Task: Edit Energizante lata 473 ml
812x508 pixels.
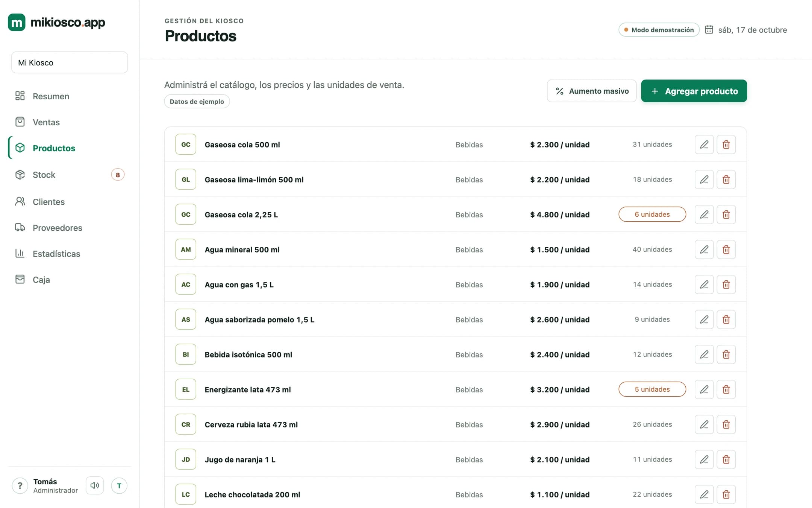Action: click(704, 389)
